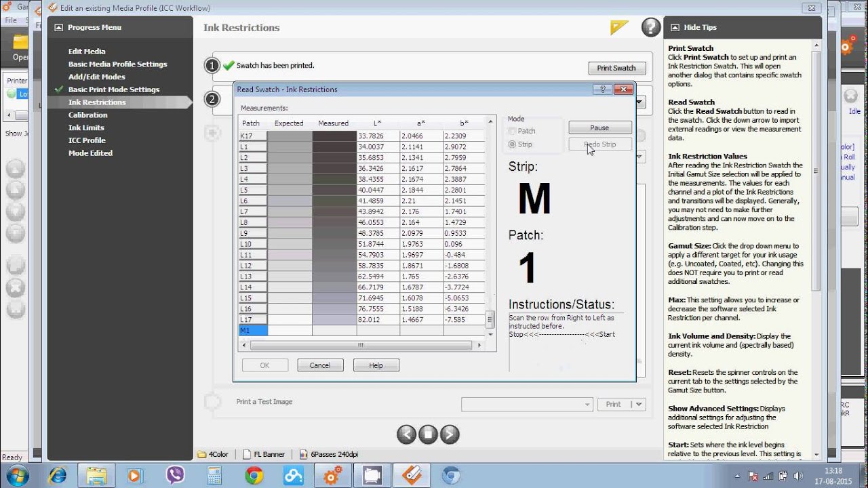The height and width of the screenshot is (488, 868).
Task: Click the K17 expected color swatch
Action: 290,136
